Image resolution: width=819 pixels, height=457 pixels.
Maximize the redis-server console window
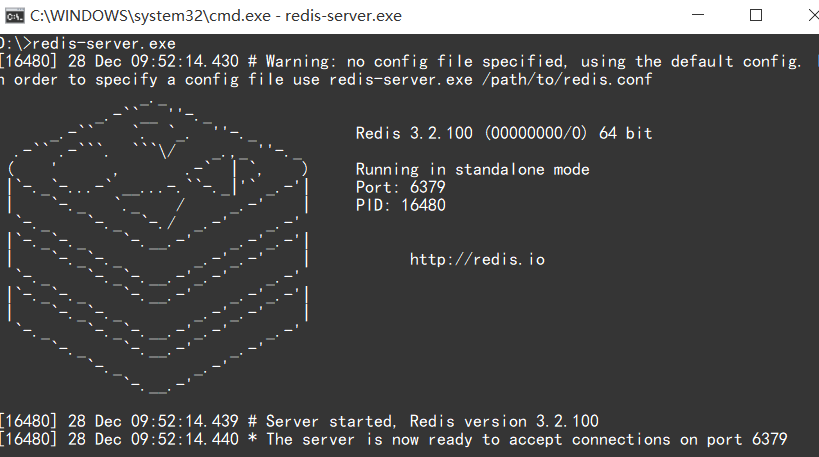(756, 15)
